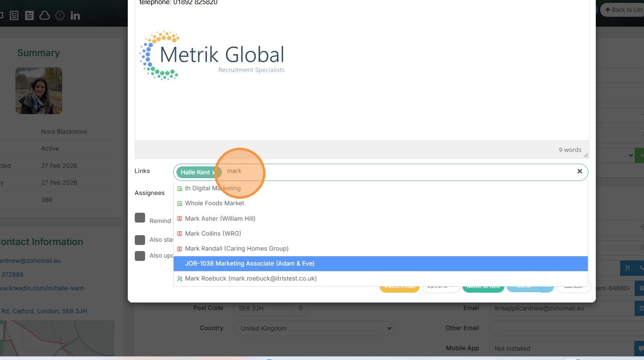Select the 'th Digital Marketing' company suggestion
The image size is (644, 360).
point(381,188)
